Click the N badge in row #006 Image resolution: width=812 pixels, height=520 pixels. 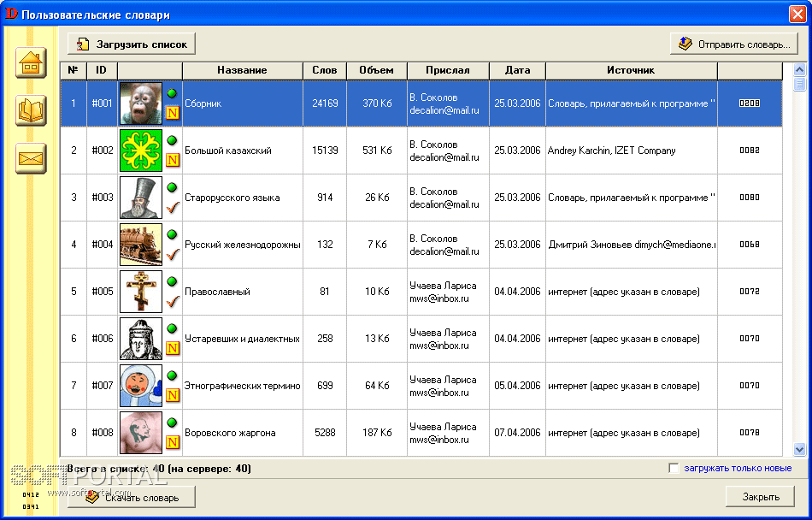coord(173,348)
